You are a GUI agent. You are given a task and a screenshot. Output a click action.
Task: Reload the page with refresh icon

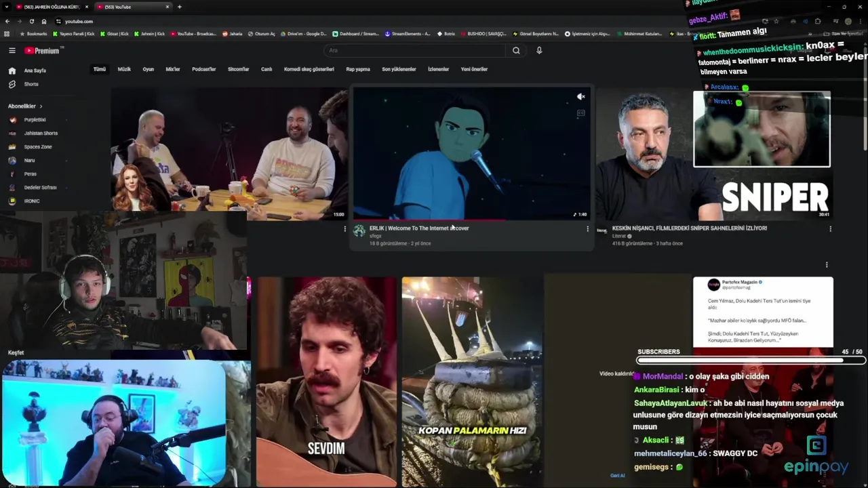tap(31, 21)
